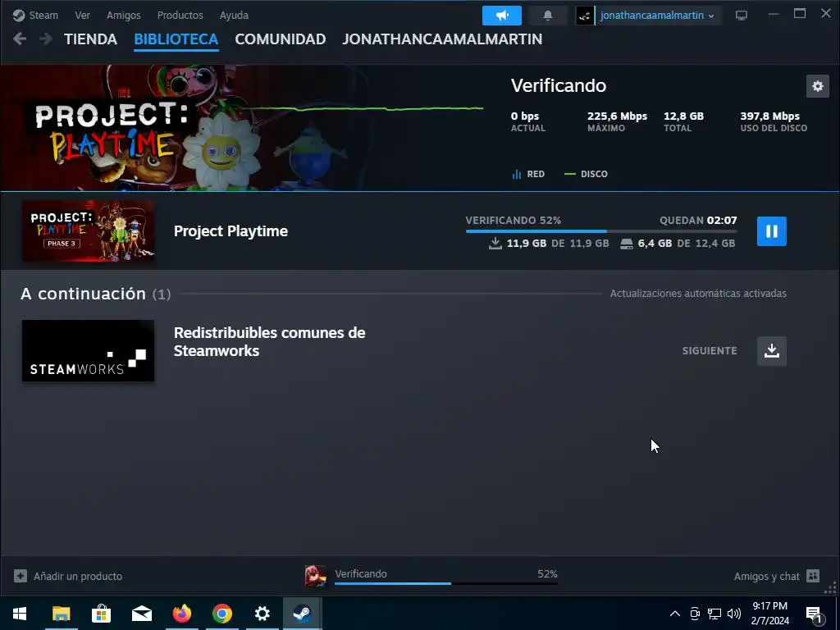Viewport: 840px width, 630px height.
Task: Expand the jonathancaamalmartin account dropdown
Action: [x=657, y=16]
